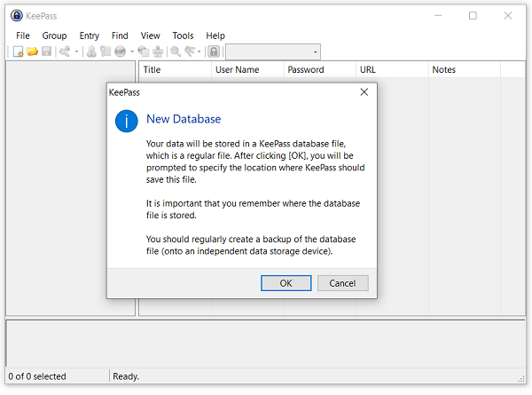This screenshot has height=395, width=532.
Task: Open the Help menu
Action: 215,36
